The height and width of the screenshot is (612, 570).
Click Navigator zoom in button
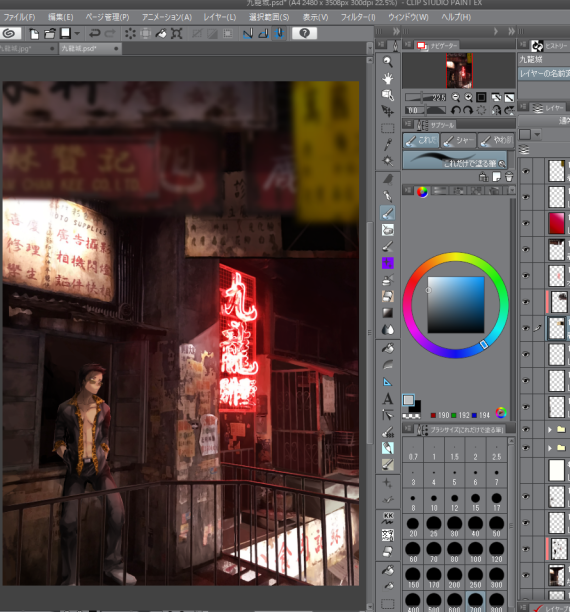pyautogui.click(x=468, y=98)
